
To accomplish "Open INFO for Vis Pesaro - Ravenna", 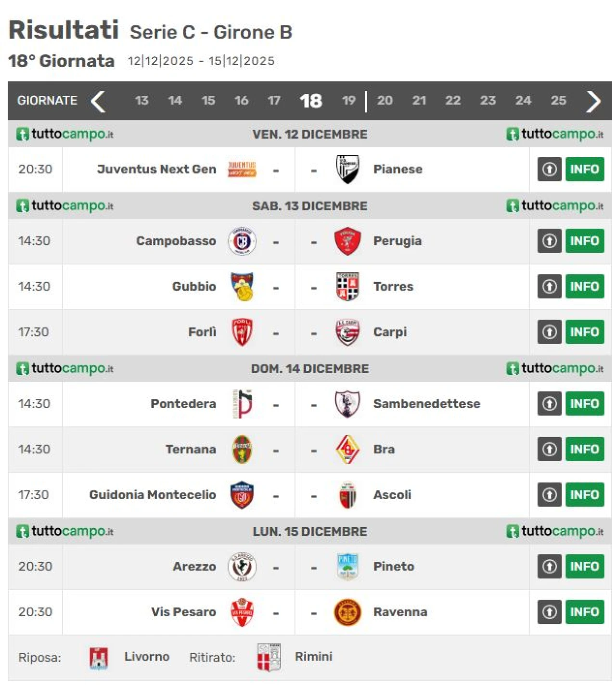I will (584, 612).
